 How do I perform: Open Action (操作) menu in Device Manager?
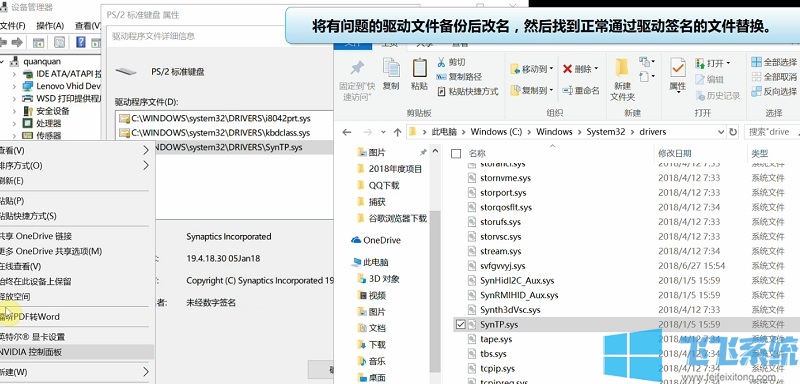pyautogui.click(x=50, y=25)
